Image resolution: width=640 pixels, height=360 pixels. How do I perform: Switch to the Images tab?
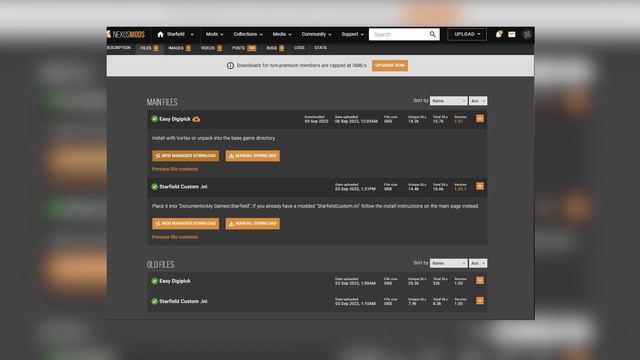pos(180,48)
